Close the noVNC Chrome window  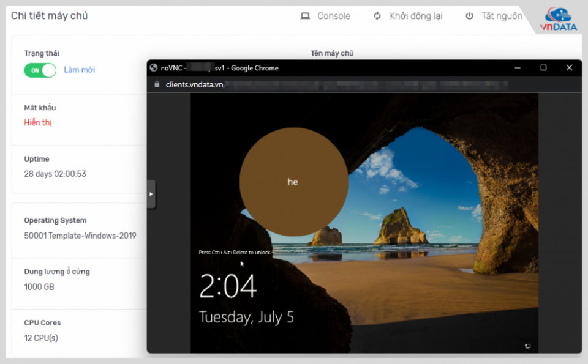569,68
